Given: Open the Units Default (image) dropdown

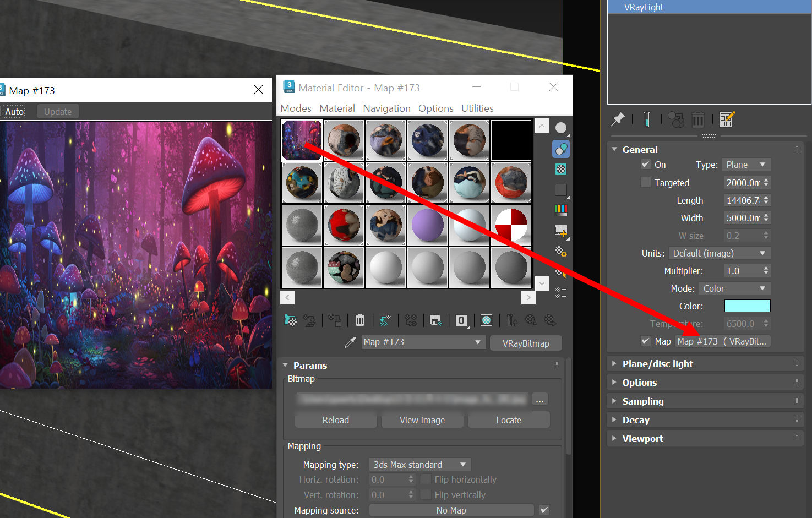Looking at the screenshot, I should tap(720, 253).
